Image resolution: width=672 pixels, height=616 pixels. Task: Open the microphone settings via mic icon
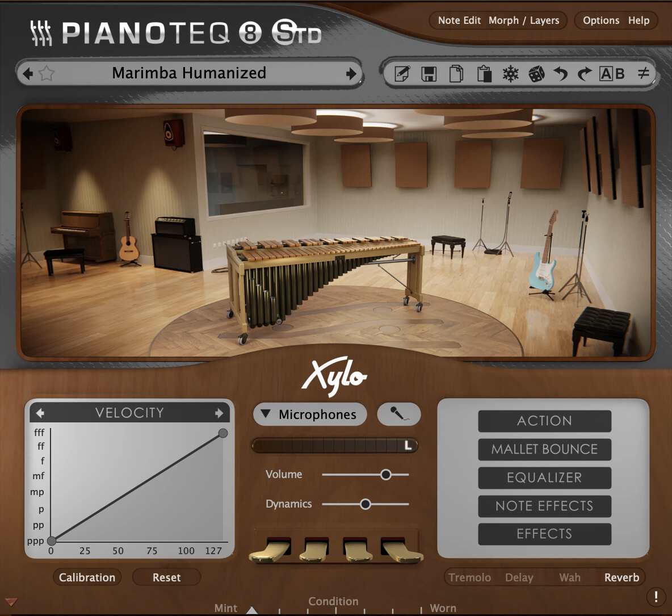(x=399, y=414)
